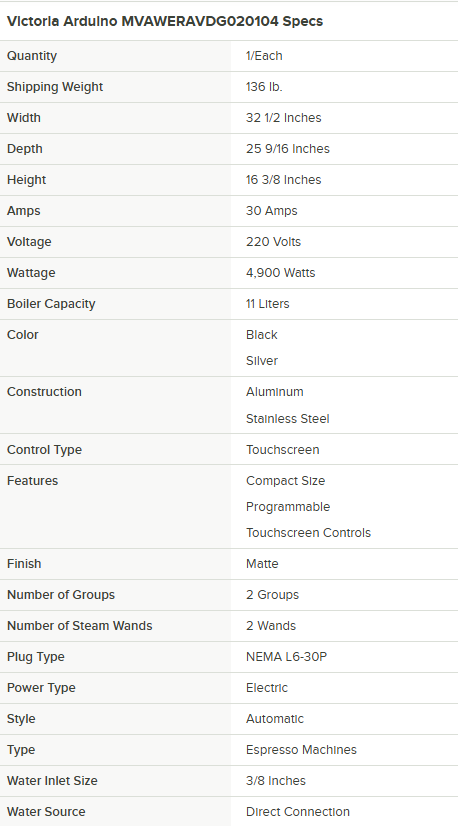The height and width of the screenshot is (826, 458).
Task: Select the 220 Volts value
Action: pyautogui.click(x=274, y=242)
